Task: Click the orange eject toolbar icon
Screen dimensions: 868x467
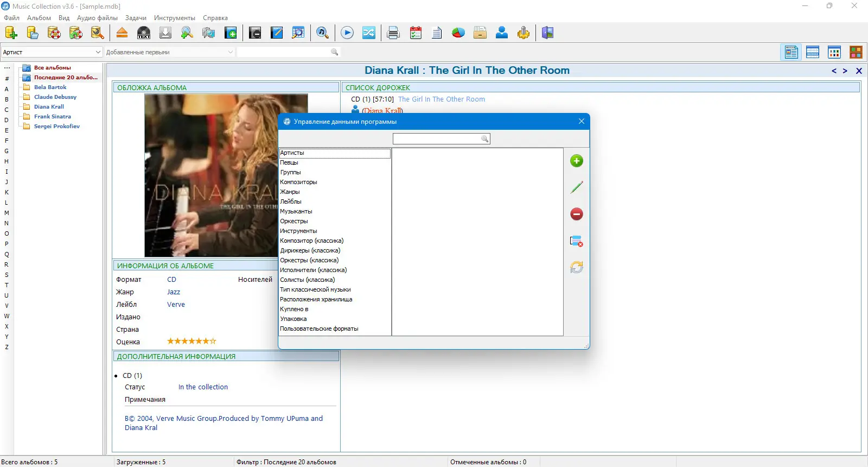Action: [122, 33]
